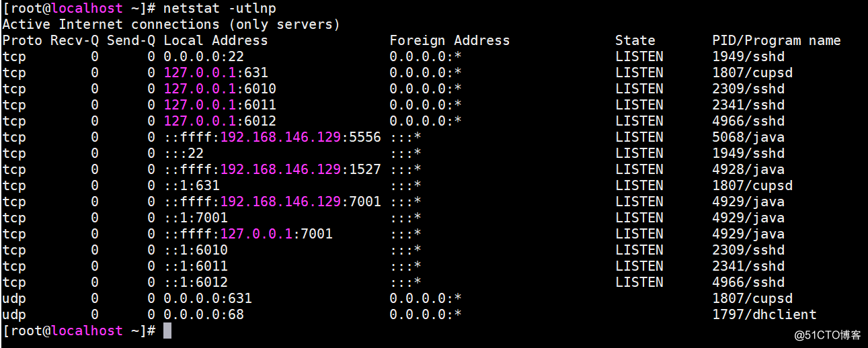Click local address "::1:631"
This screenshot has height=348, width=868.
[192, 186]
